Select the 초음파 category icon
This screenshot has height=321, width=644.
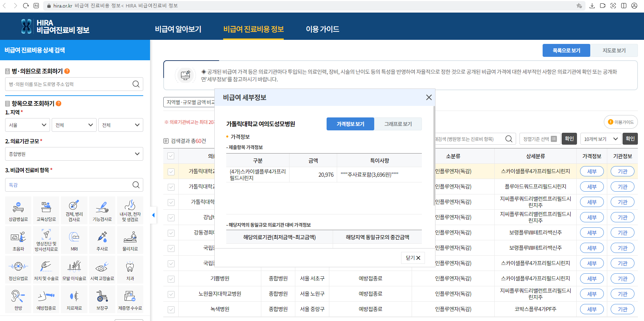coord(18,240)
